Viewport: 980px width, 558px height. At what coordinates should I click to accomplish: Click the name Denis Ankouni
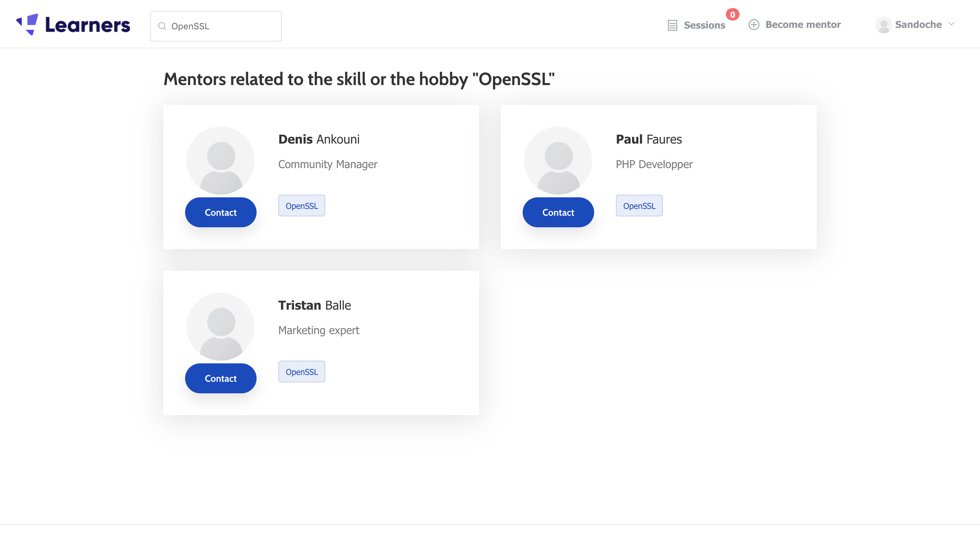(319, 139)
